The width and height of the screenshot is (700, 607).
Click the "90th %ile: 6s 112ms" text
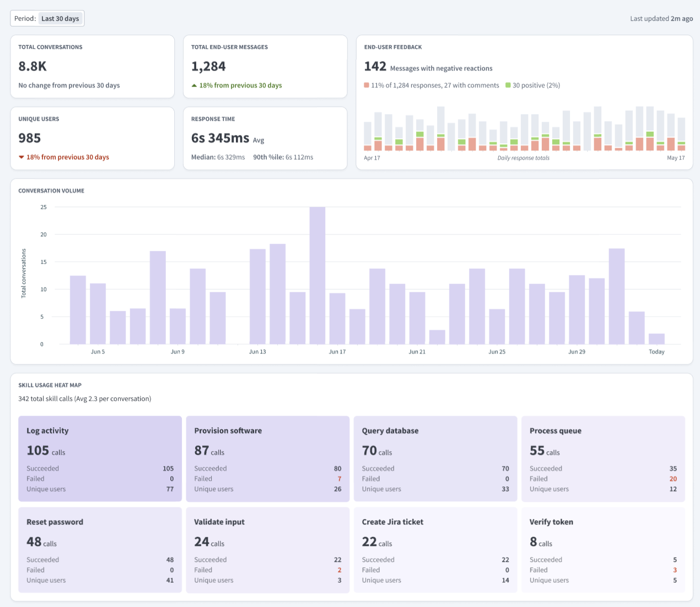pyautogui.click(x=283, y=158)
